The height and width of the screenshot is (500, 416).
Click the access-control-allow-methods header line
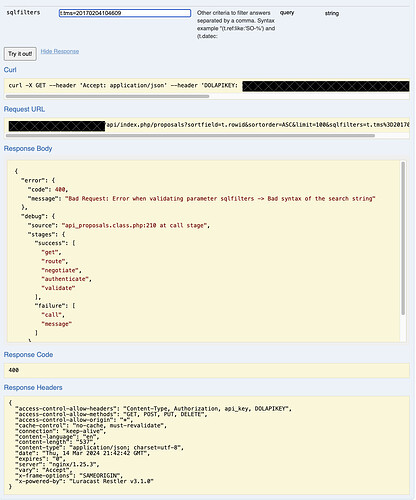click(x=111, y=414)
